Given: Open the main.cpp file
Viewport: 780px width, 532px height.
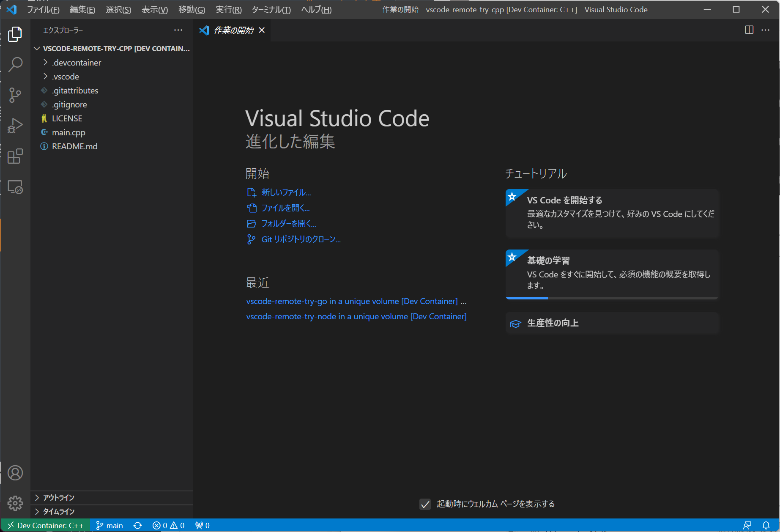Looking at the screenshot, I should point(112,132).
